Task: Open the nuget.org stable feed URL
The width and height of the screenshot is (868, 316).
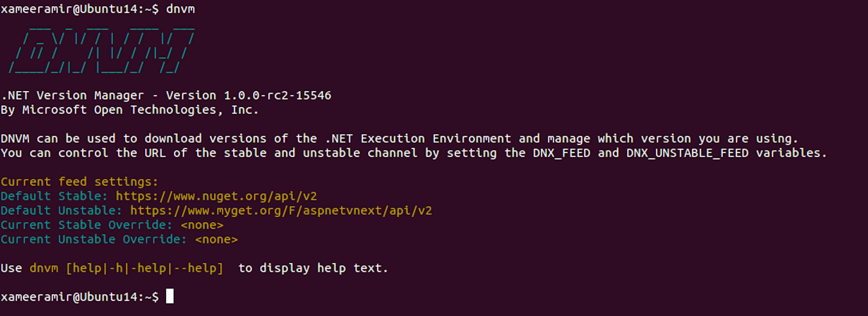Action: (216, 196)
